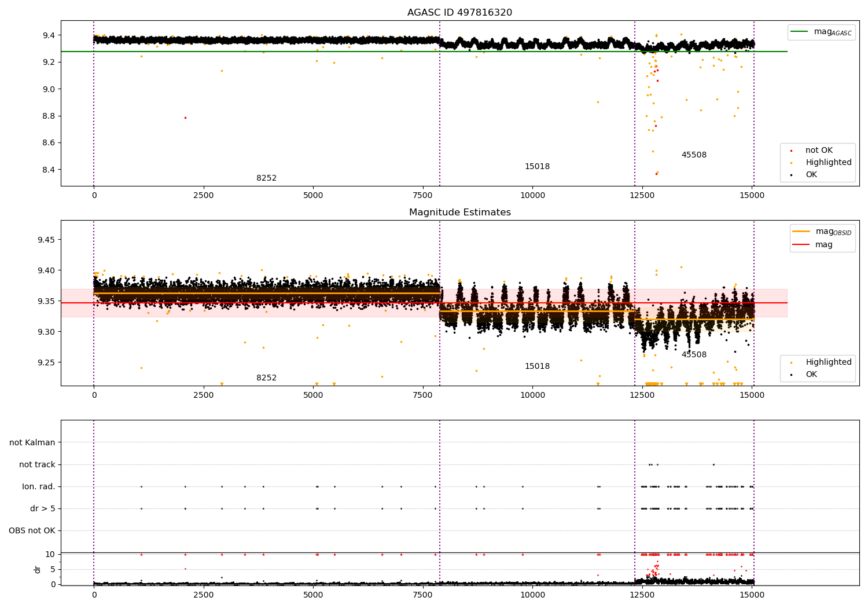Click the 'AGASC ID 497816320' plot title

tap(459, 13)
